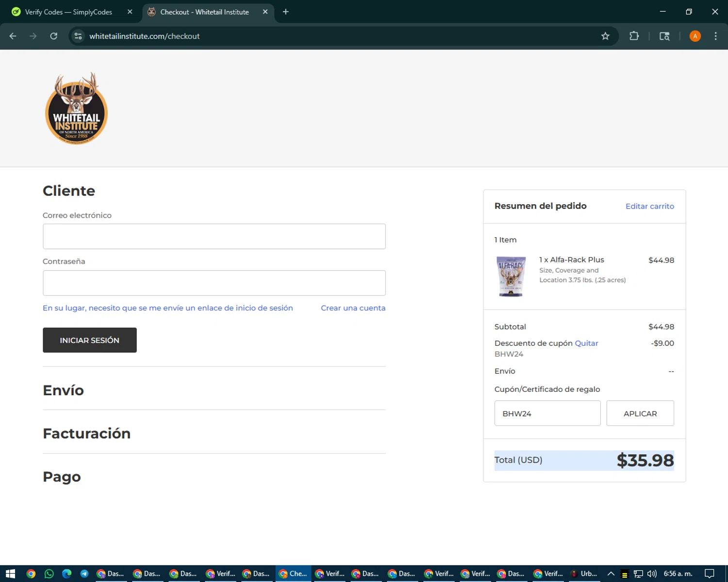Remove coupon with Quitar link
This screenshot has width=728, height=582.
point(586,343)
